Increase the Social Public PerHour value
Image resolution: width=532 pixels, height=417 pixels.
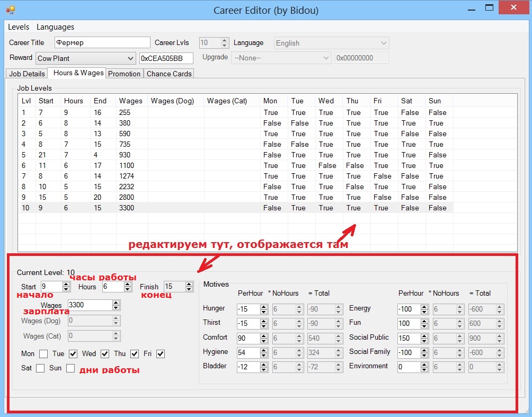tap(424, 335)
